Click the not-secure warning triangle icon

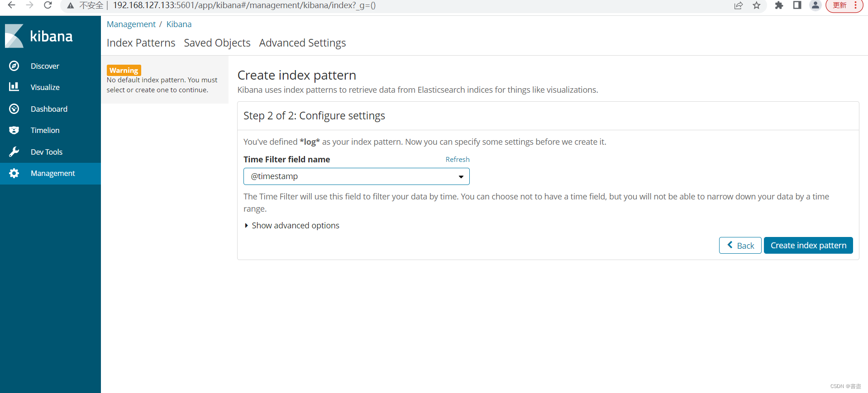click(x=70, y=5)
